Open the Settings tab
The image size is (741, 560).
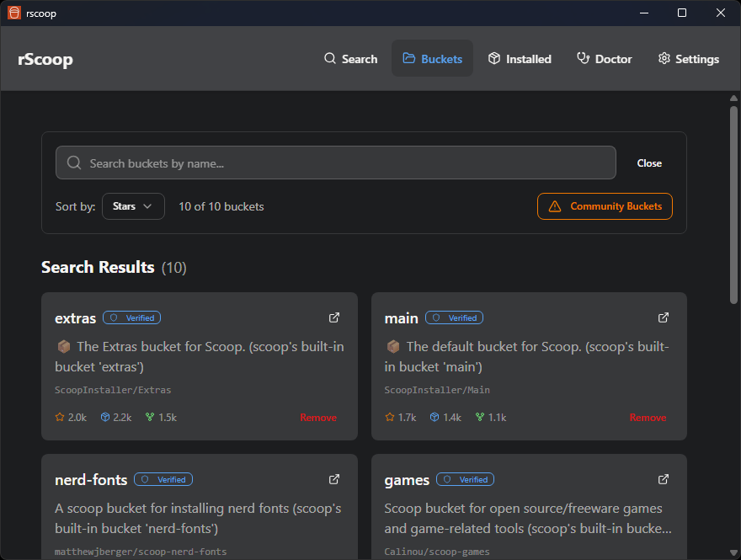689,59
